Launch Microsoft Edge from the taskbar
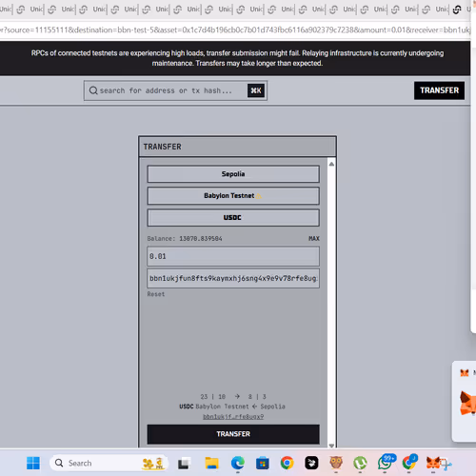The width and height of the screenshot is (476, 476). [238, 464]
